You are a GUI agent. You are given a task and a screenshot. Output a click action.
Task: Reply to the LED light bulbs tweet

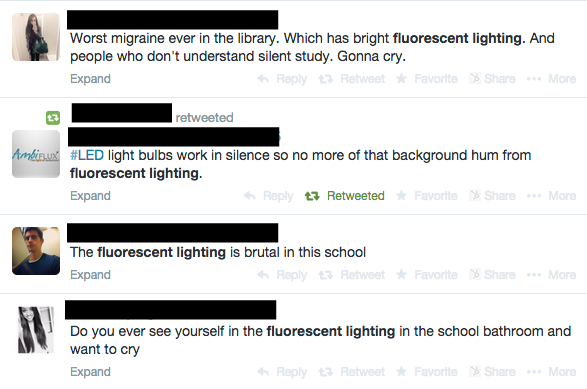pyautogui.click(x=268, y=196)
